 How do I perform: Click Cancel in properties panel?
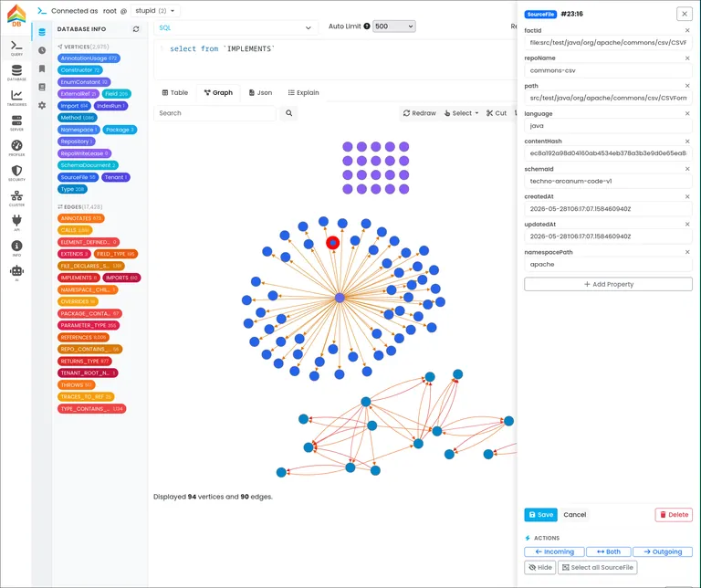[x=574, y=515]
